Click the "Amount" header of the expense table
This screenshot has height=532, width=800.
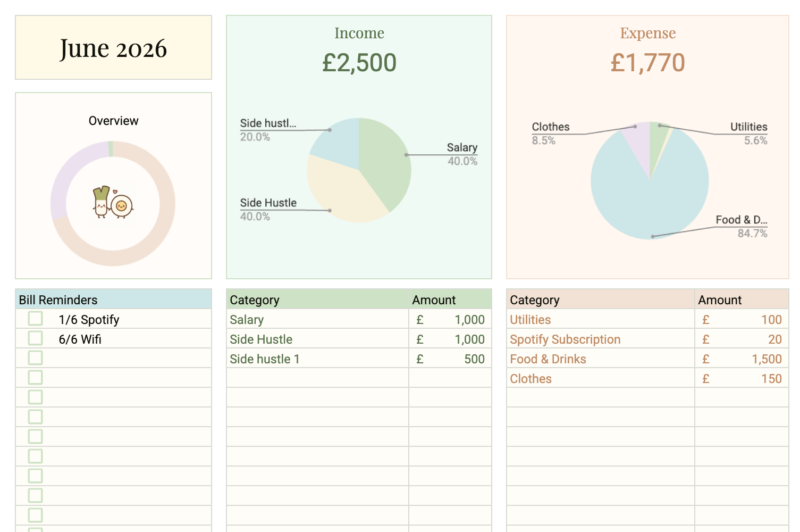[x=720, y=300]
